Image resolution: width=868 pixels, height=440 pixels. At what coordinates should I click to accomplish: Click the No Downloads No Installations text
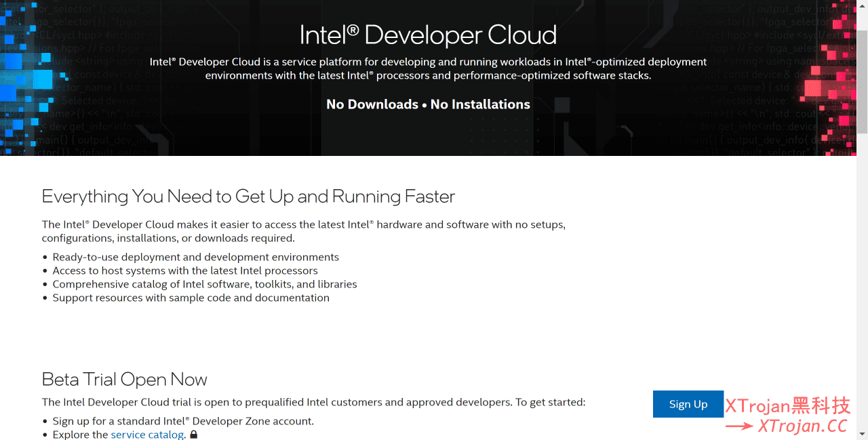click(428, 104)
